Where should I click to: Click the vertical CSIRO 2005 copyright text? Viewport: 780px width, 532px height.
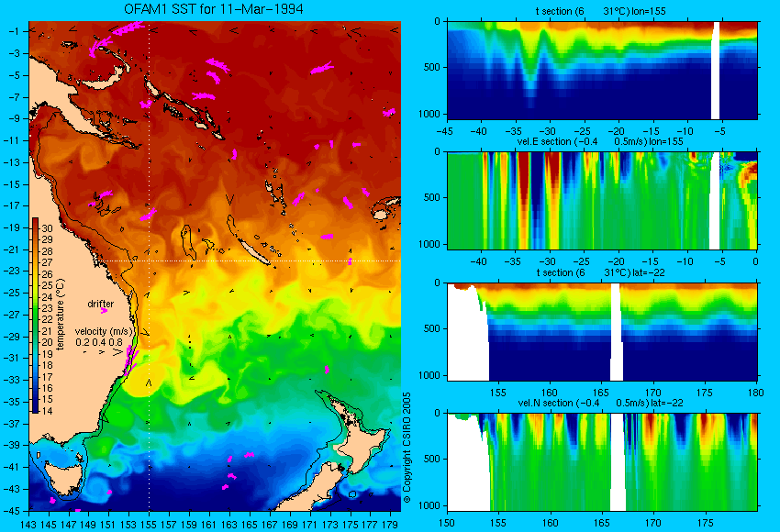[x=407, y=448]
